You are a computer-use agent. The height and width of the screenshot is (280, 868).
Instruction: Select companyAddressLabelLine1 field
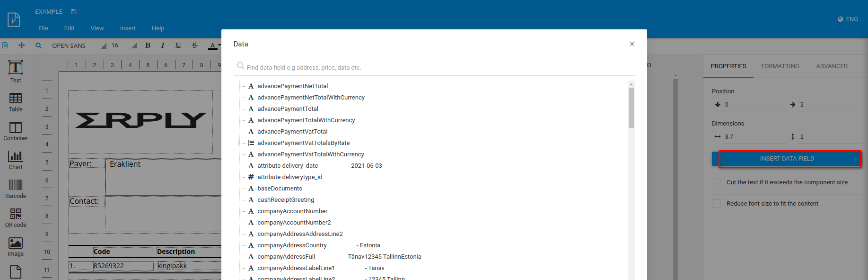coord(296,268)
